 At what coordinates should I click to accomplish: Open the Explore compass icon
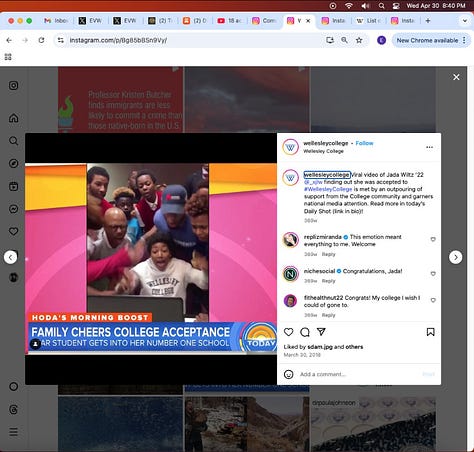point(13,163)
